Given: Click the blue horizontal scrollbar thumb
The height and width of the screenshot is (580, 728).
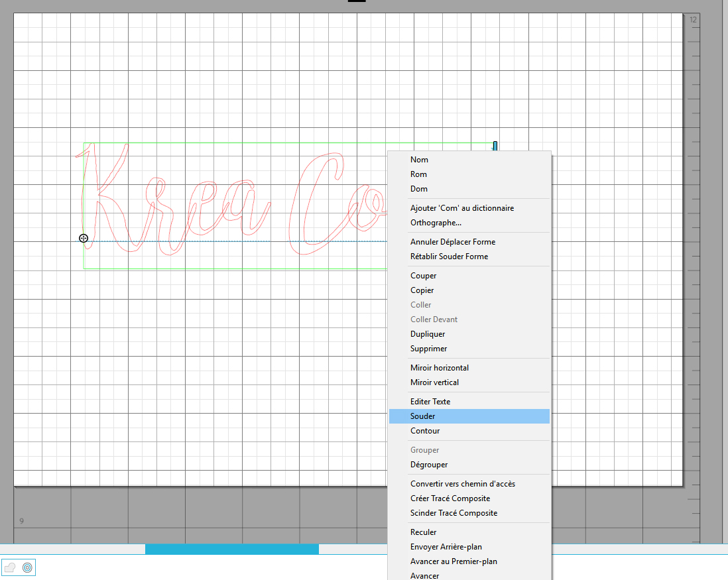Looking at the screenshot, I should pyautogui.click(x=231, y=549).
